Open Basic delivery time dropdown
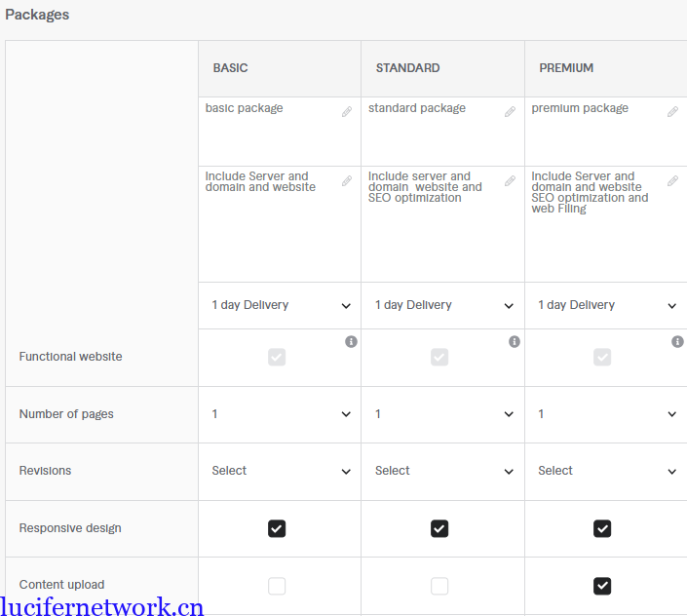The image size is (687, 616). 280,305
